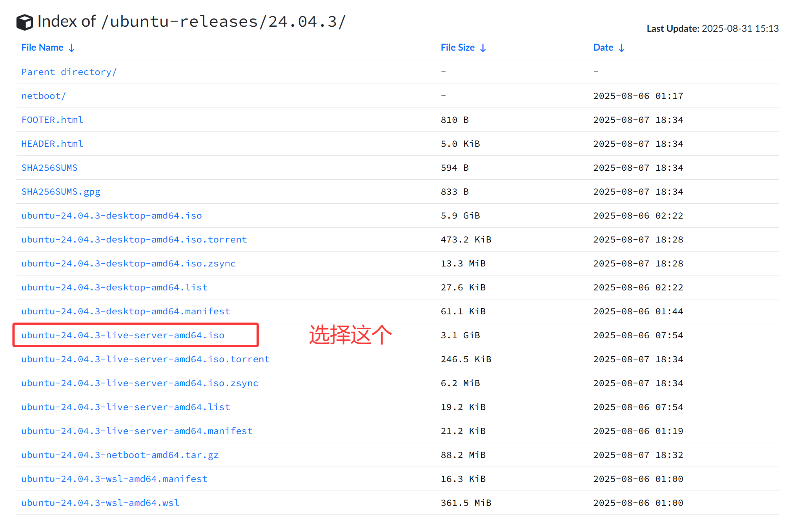The height and width of the screenshot is (518, 812).
Task: Open ubuntu-24.04.3-live-server-amd64.list
Action: tap(126, 407)
